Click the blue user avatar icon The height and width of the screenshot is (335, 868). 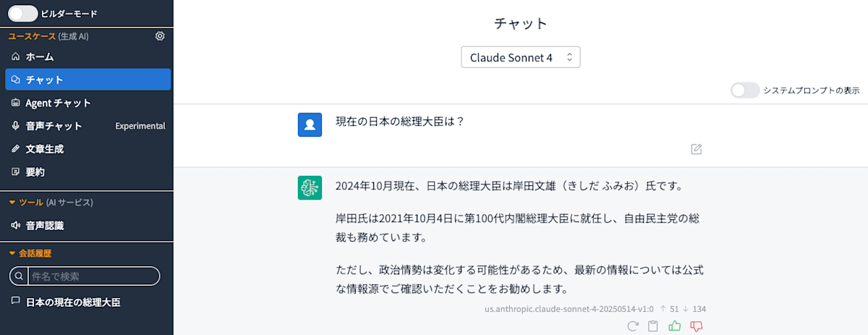[310, 124]
